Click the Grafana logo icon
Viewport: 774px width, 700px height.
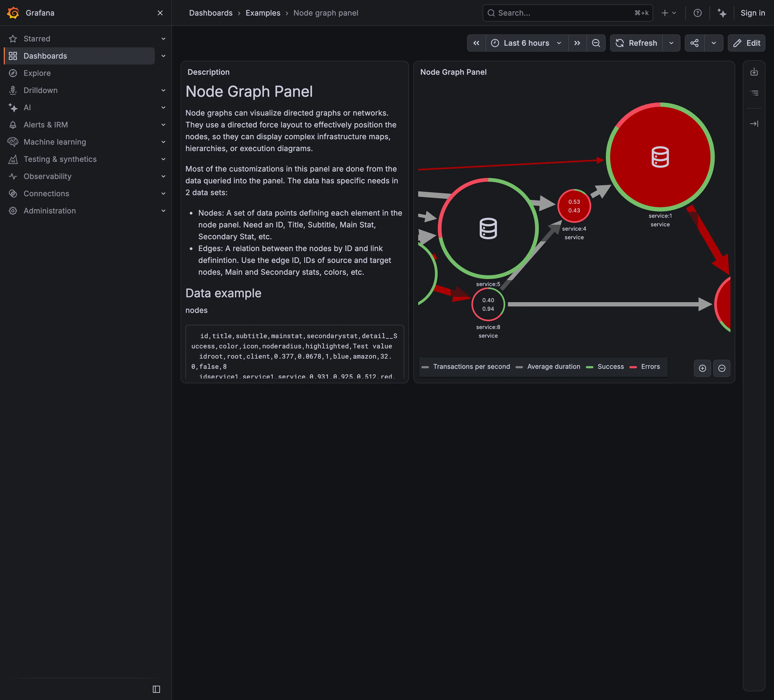click(13, 13)
